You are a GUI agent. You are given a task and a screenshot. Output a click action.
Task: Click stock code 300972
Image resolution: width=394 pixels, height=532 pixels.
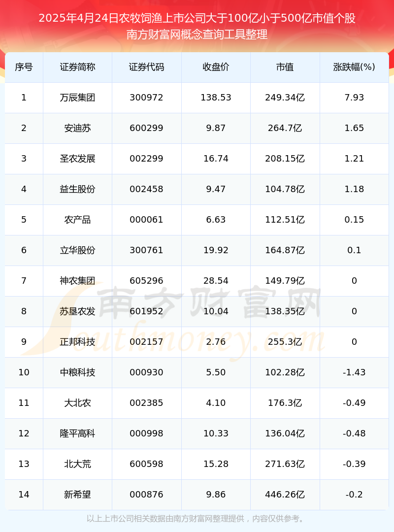147,98
